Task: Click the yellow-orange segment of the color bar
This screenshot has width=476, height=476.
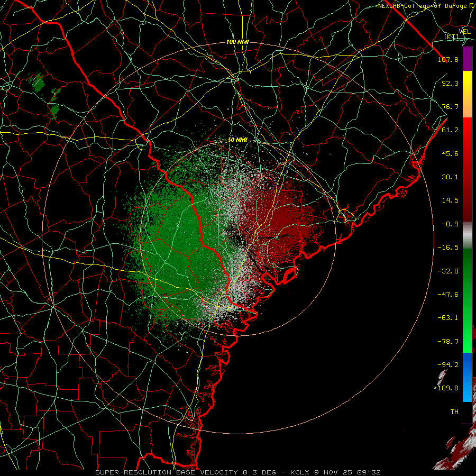Action: pos(467,94)
